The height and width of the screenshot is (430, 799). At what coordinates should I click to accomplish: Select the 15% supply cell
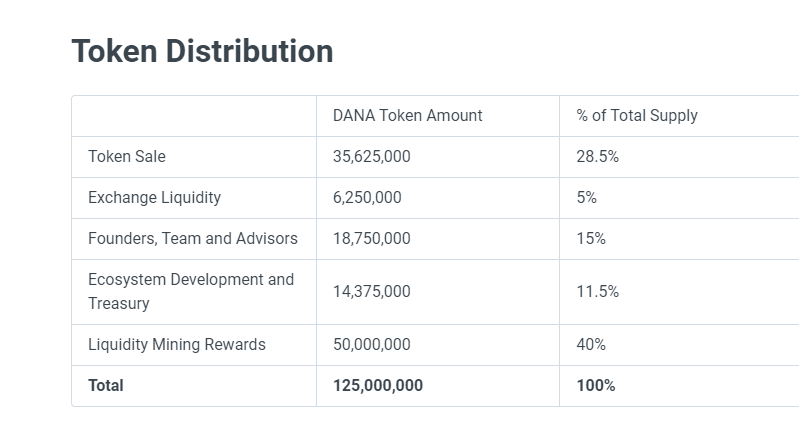tap(591, 239)
